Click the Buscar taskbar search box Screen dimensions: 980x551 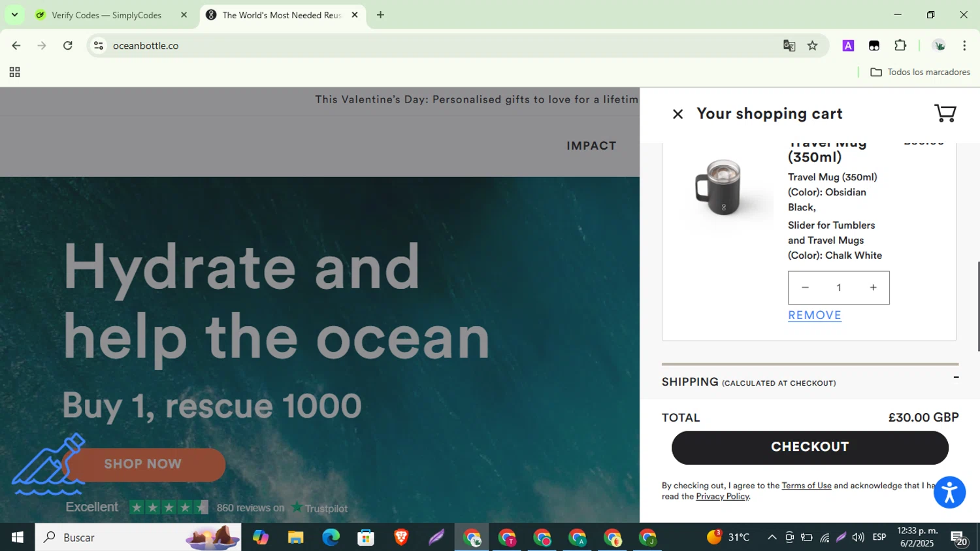coord(138,537)
